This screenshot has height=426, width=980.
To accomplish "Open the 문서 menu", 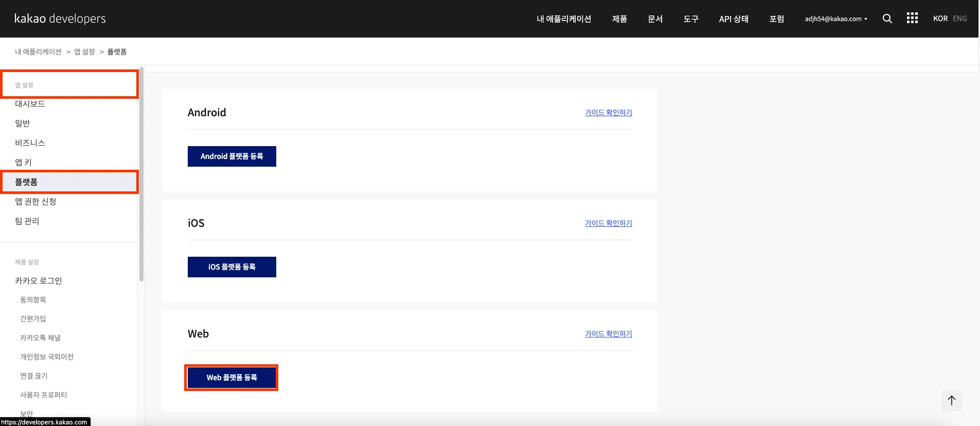I will click(655, 19).
